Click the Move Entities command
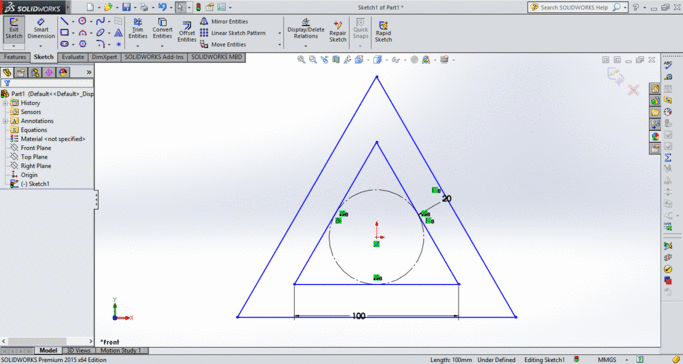683x364 pixels. tap(223, 44)
